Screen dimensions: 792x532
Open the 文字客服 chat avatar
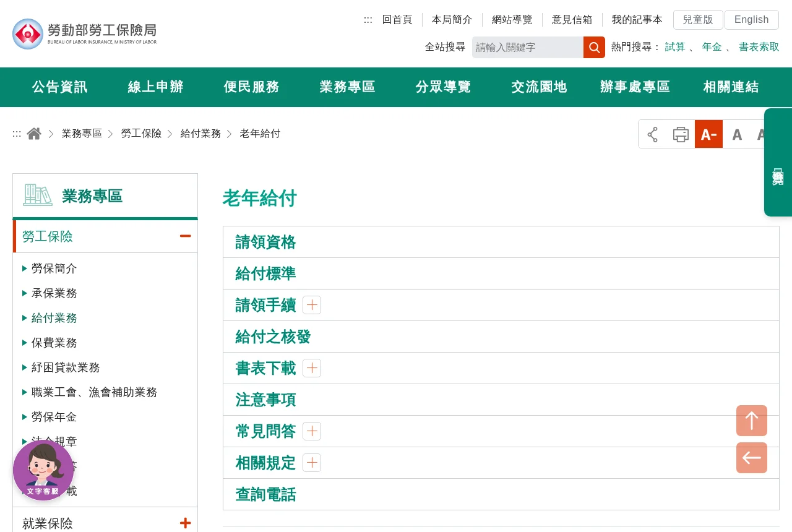(43, 470)
